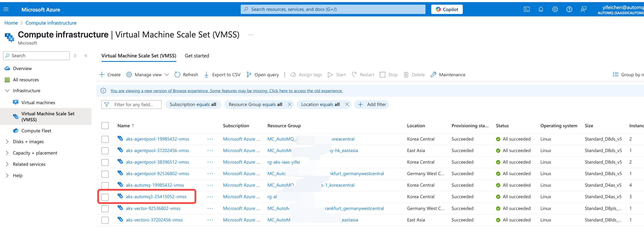Open Maintenance from the toolbar
The width and height of the screenshot is (644, 235).
pyautogui.click(x=448, y=74)
